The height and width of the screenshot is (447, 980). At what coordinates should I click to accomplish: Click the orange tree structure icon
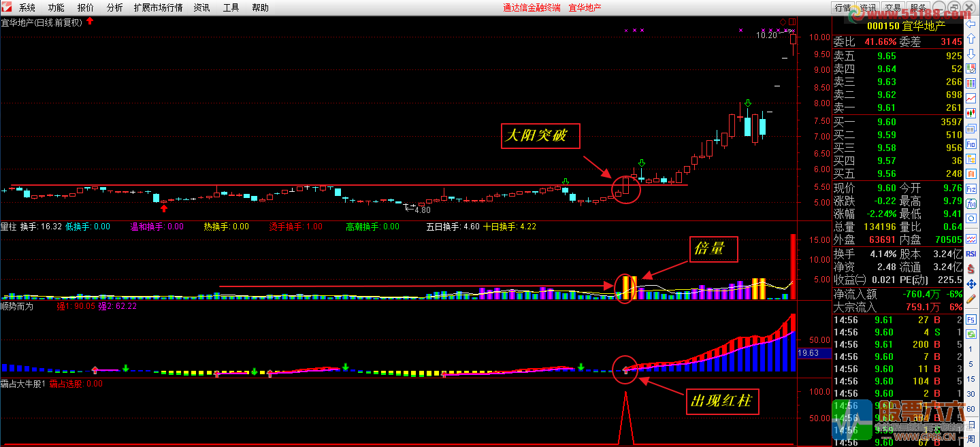coord(970,159)
